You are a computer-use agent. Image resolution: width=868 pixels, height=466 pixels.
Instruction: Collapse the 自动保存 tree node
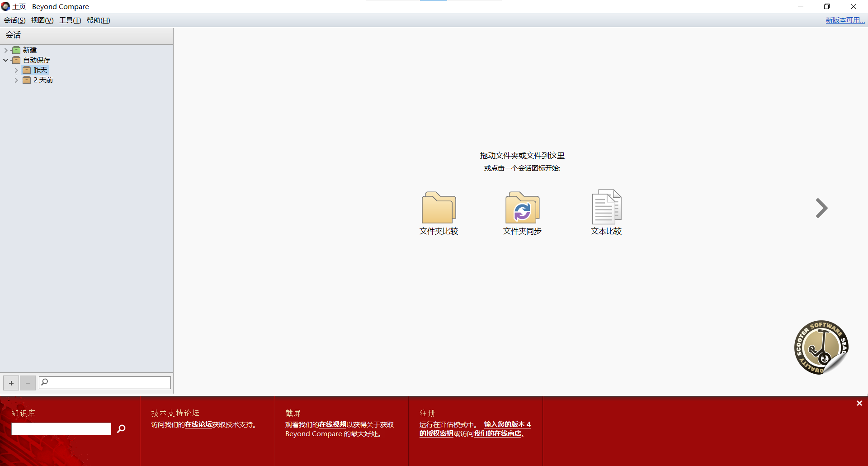[x=6, y=60]
